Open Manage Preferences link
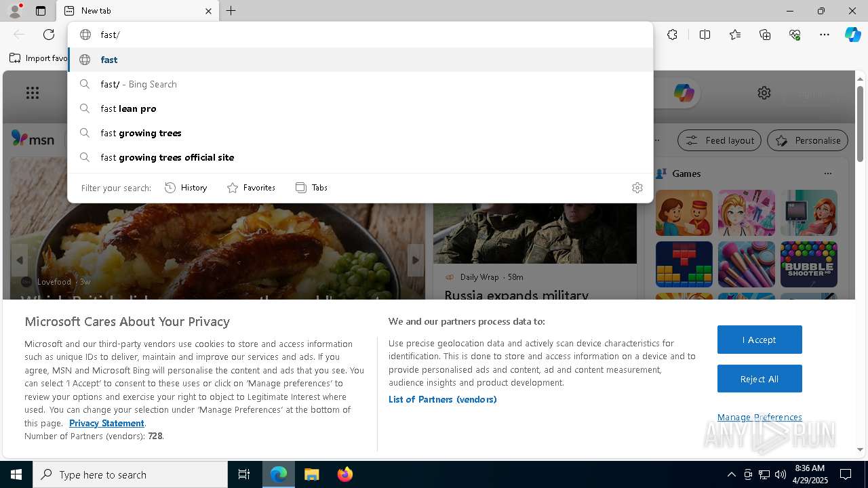Screen dimensions: 868x488 (759, 417)
